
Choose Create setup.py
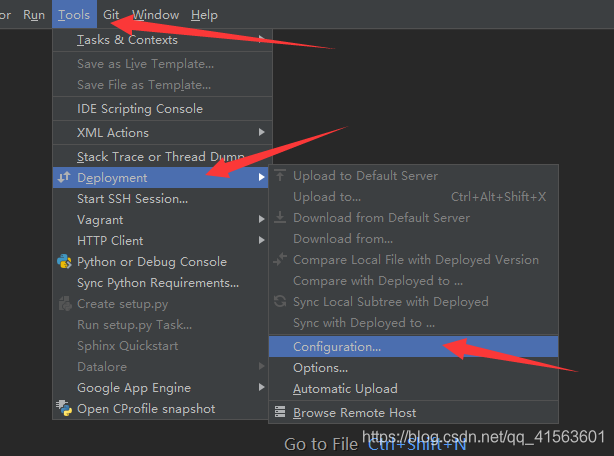(161, 304)
